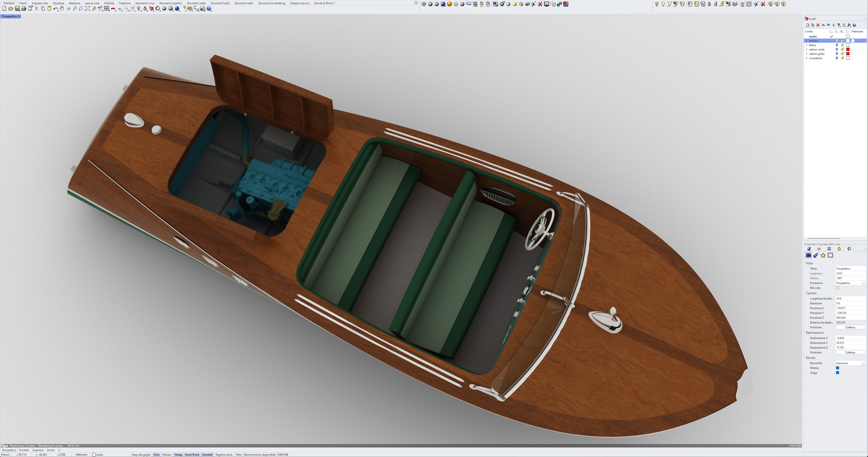The image size is (868, 457).
Task: Click the four-viewport layout icon
Action: point(107,9)
